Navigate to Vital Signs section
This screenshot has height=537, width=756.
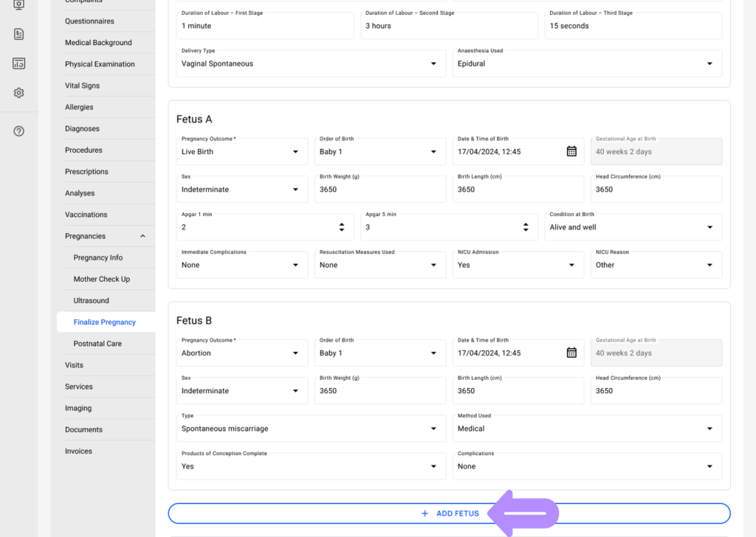tap(82, 86)
